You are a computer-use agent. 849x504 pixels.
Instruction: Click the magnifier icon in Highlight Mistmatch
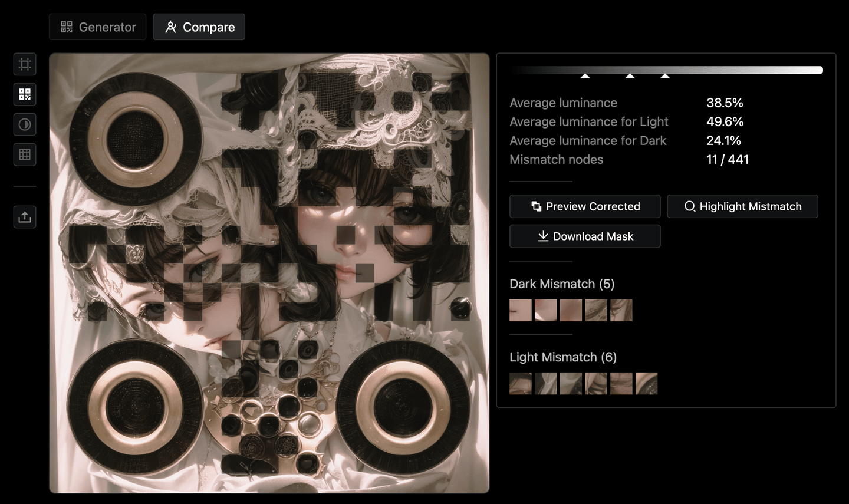pyautogui.click(x=689, y=206)
